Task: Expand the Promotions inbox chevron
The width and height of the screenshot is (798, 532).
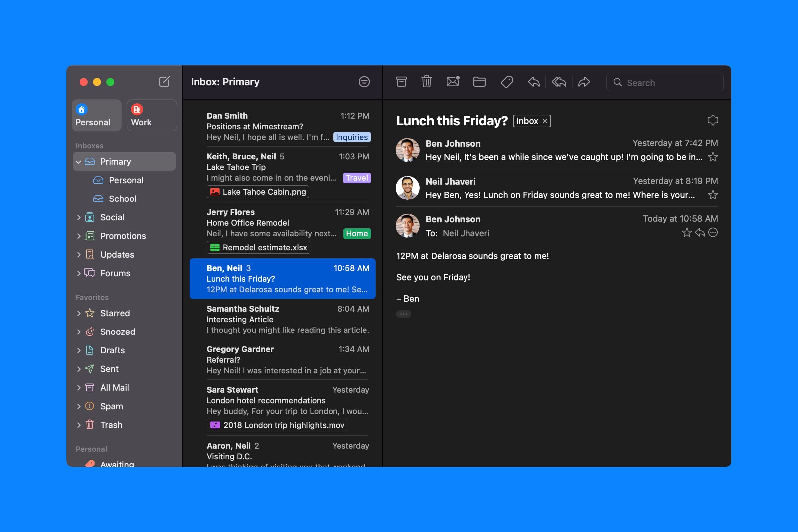Action: point(79,236)
